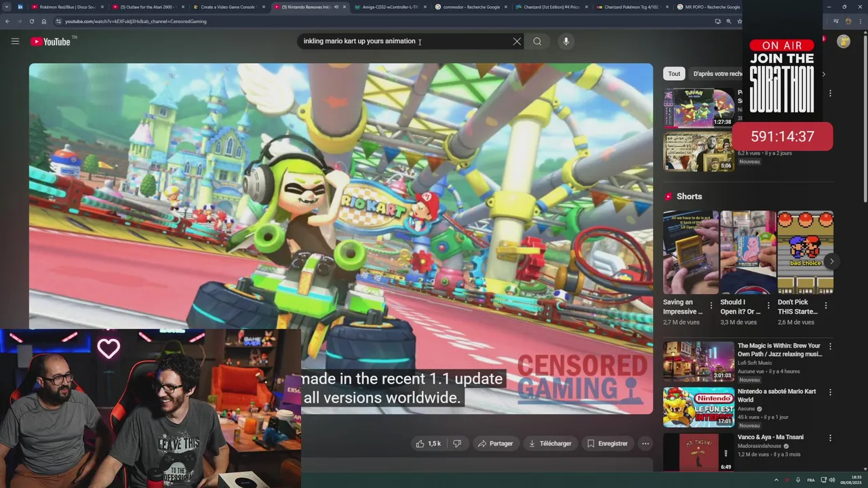Open 'The Magic Is Within' video title
The height and width of the screenshot is (488, 868).
coord(779,350)
